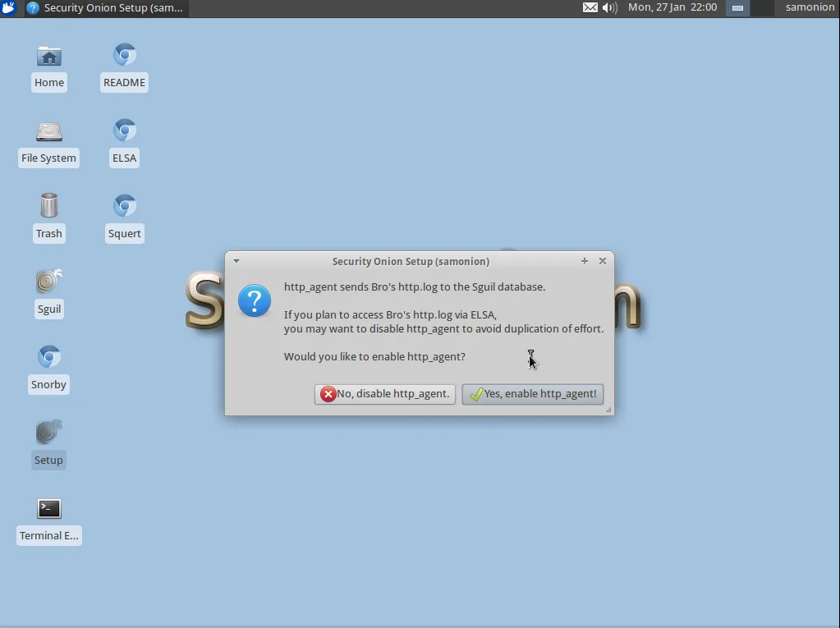
Task: Click the 'Would you like to enable http_agent?' text
Action: (374, 356)
